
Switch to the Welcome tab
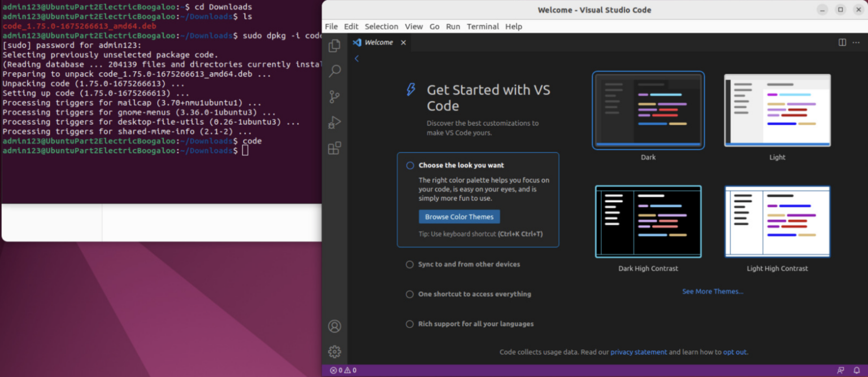377,42
